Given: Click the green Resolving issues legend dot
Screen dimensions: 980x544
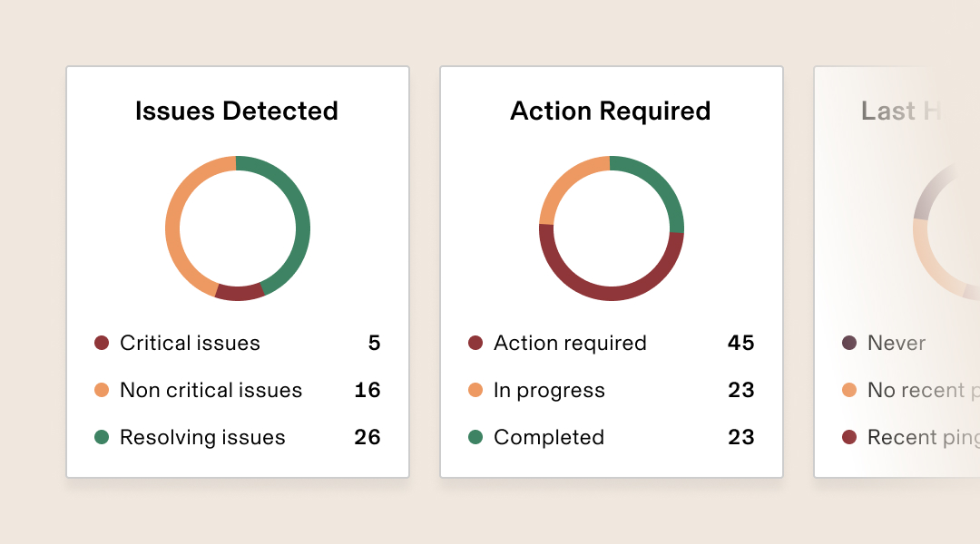Looking at the screenshot, I should click(102, 437).
